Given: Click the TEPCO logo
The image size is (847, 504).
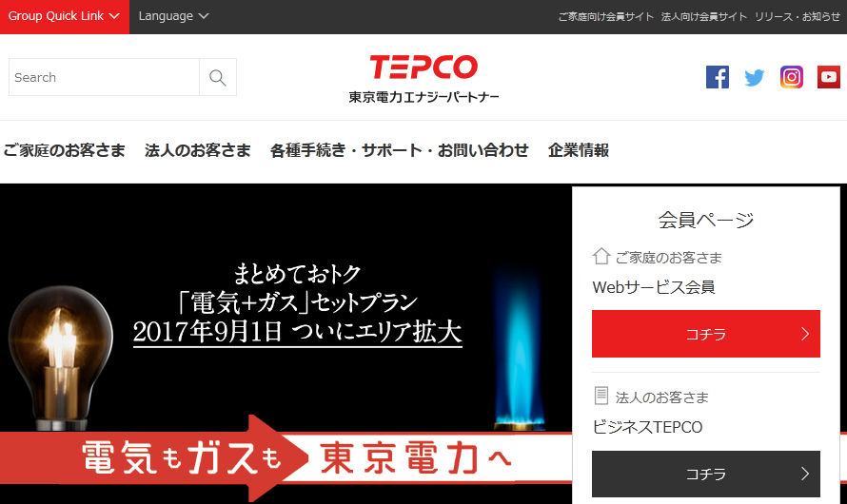Looking at the screenshot, I should point(423,79).
